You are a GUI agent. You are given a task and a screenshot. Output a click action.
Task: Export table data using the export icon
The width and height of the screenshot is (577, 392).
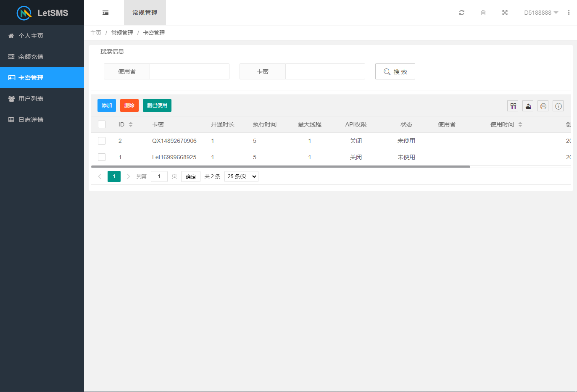coord(528,106)
